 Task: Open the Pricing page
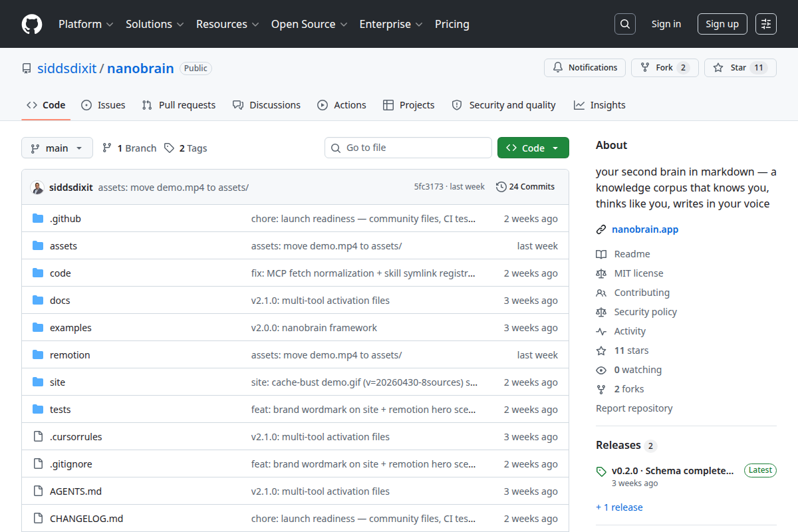coord(452,24)
